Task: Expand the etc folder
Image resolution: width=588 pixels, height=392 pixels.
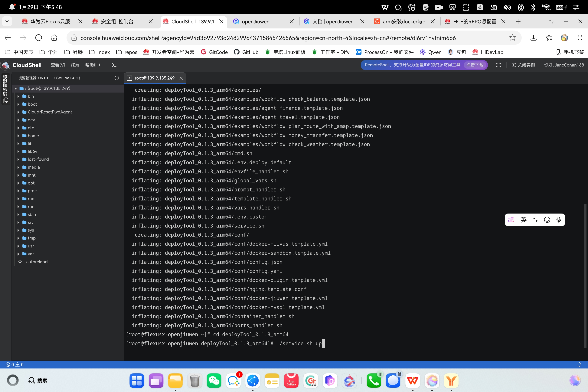Action: click(x=31, y=128)
